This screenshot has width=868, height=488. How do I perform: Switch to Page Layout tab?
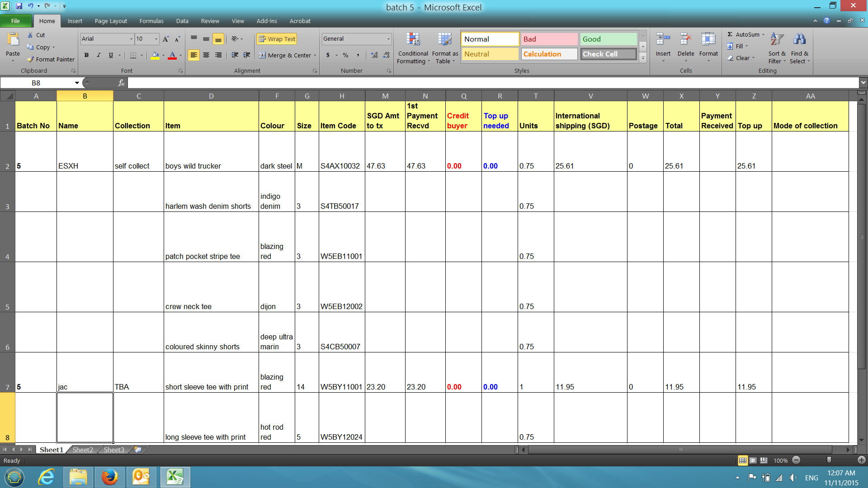[x=111, y=21]
